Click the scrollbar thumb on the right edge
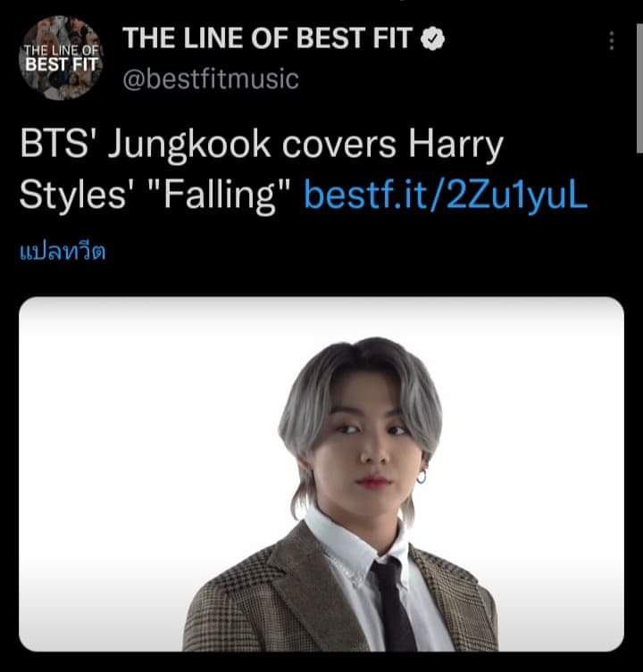The image size is (643, 672). [639, 87]
